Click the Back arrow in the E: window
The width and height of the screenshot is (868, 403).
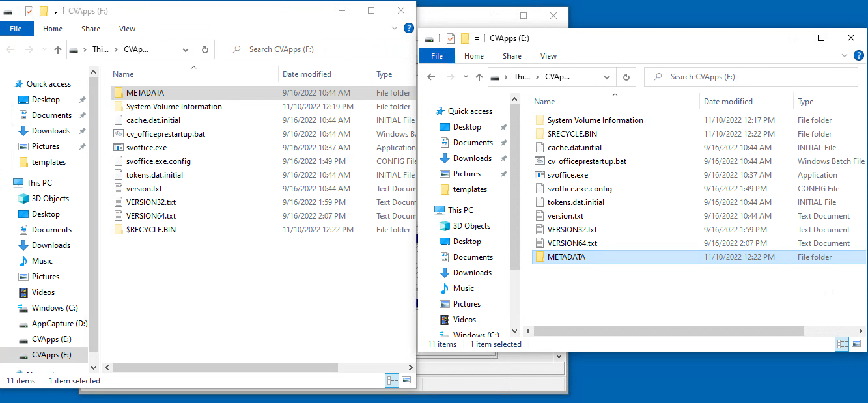[430, 76]
